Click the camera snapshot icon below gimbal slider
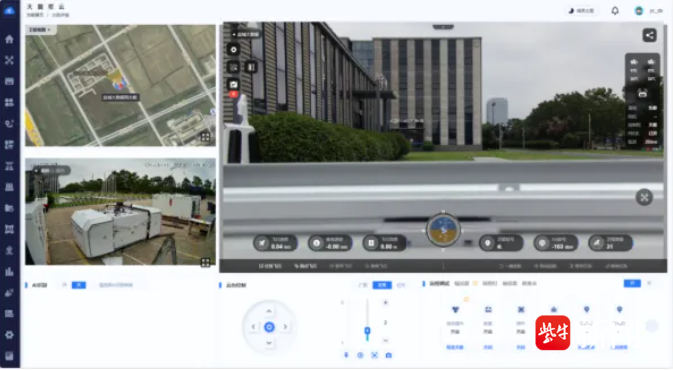The image size is (673, 370). pos(388,355)
